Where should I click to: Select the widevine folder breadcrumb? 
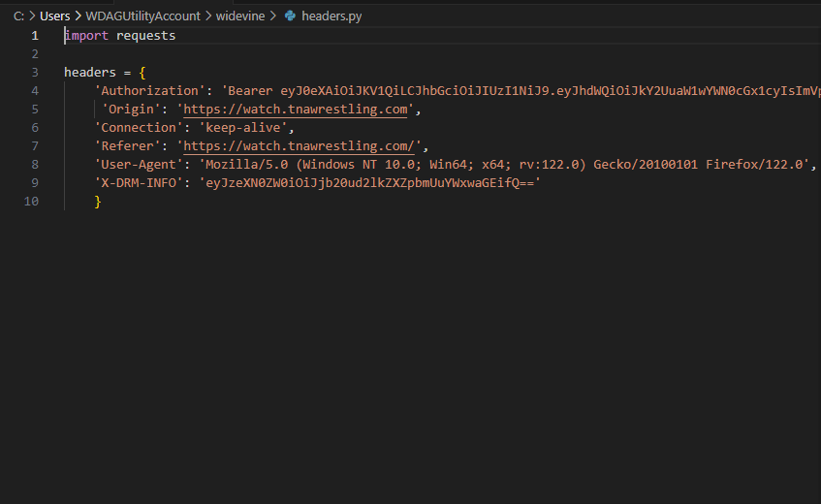240,16
